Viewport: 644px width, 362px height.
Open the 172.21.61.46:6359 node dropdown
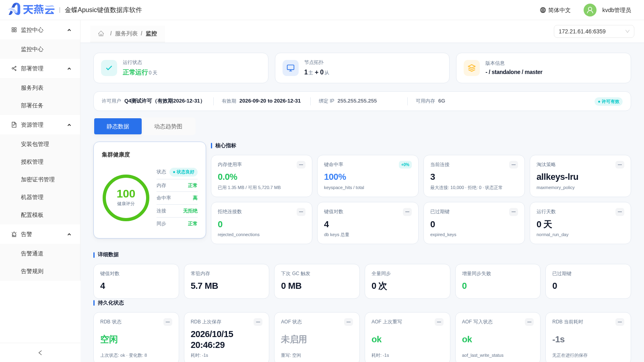coord(594,31)
